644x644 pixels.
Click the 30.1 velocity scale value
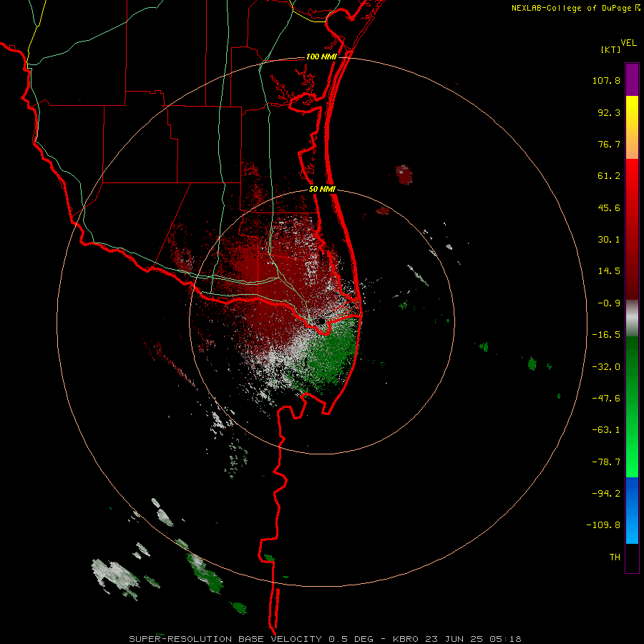point(609,240)
